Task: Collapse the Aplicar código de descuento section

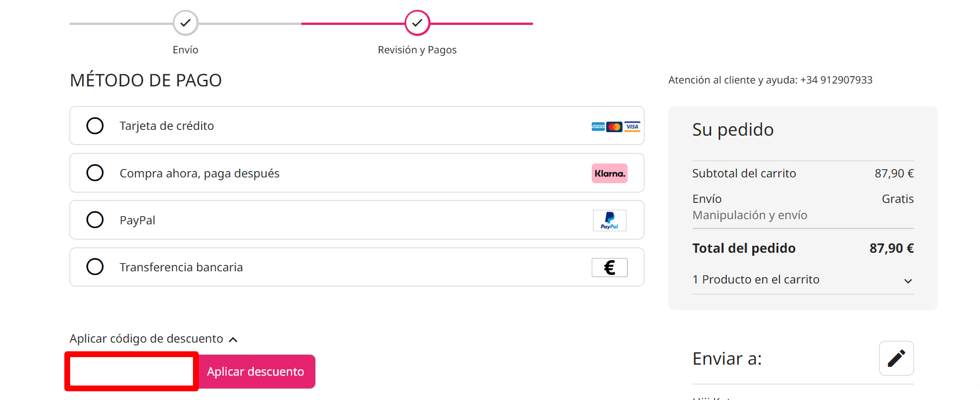Action: (154, 339)
